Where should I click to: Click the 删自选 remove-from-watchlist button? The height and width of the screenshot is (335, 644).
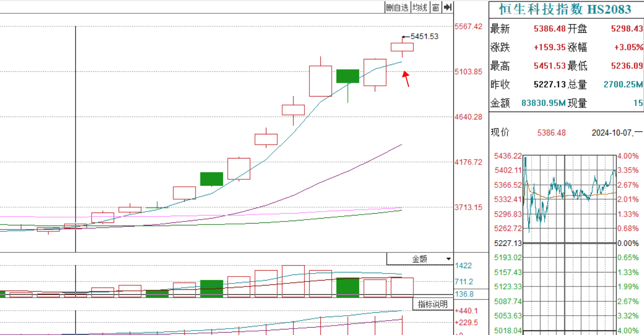click(398, 7)
